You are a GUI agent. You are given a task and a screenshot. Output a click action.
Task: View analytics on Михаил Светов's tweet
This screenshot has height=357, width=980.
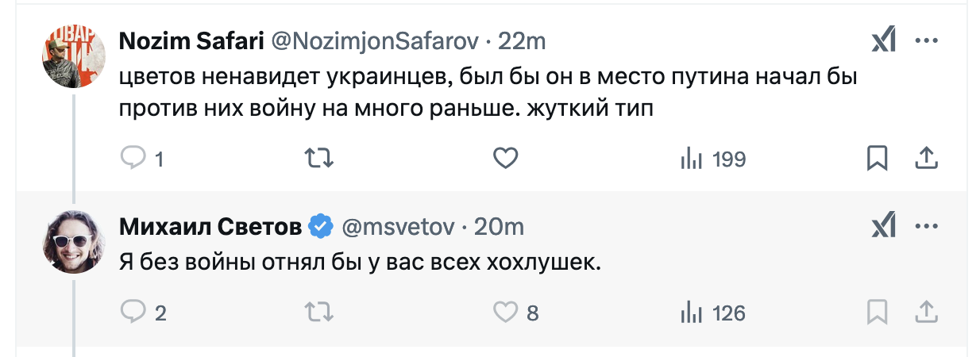(693, 312)
